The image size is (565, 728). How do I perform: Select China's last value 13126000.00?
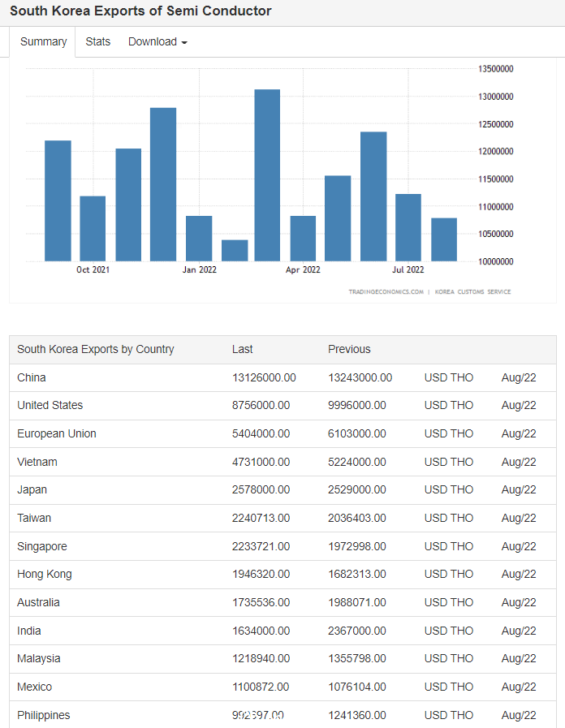pyautogui.click(x=264, y=377)
